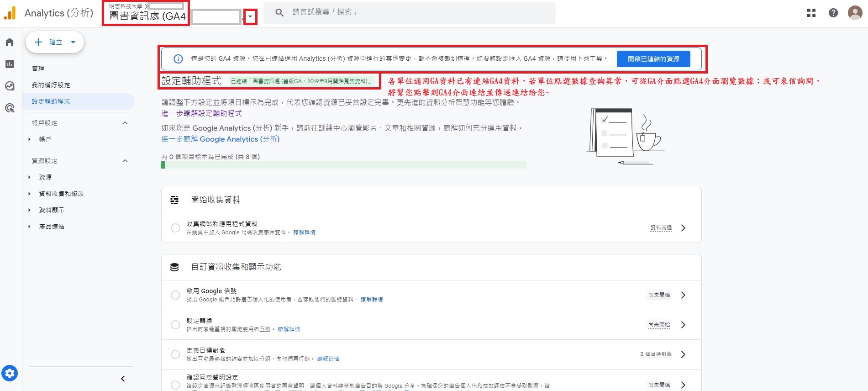Screen dimensions: 868x391
Task: Click the 圖書資訊處 (GA4 property name
Action: (x=147, y=16)
